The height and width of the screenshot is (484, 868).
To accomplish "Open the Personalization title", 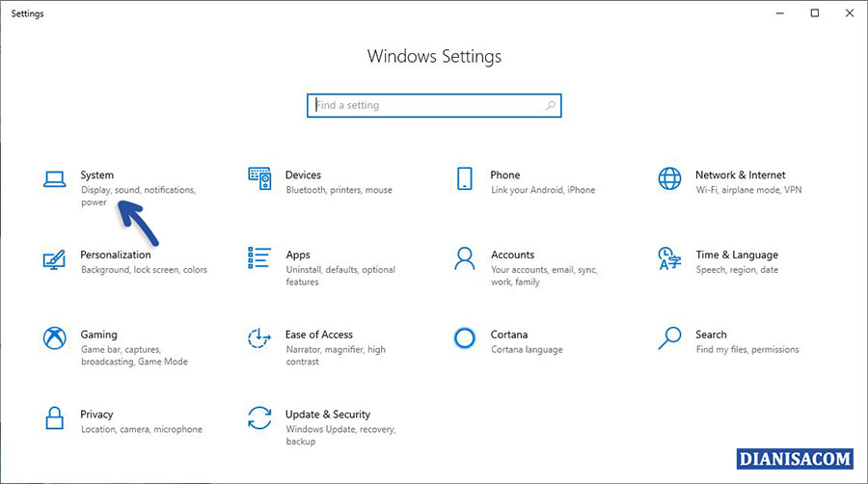I will point(115,255).
